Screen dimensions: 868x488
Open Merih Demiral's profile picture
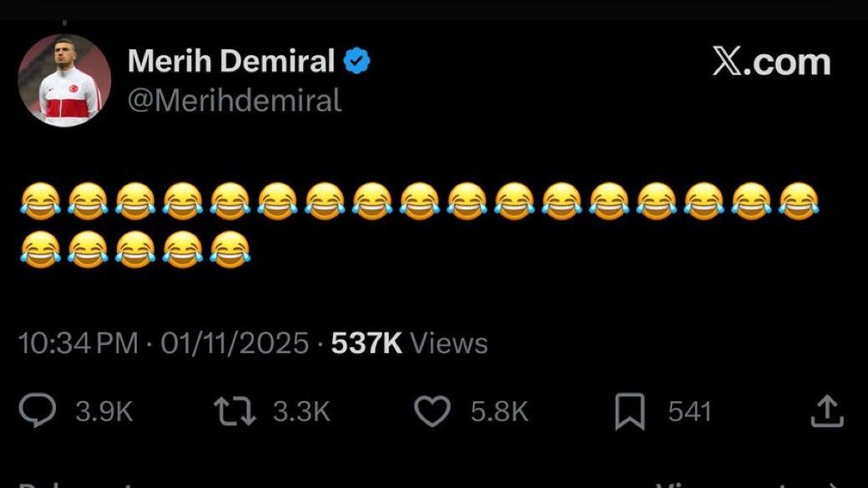point(64,80)
